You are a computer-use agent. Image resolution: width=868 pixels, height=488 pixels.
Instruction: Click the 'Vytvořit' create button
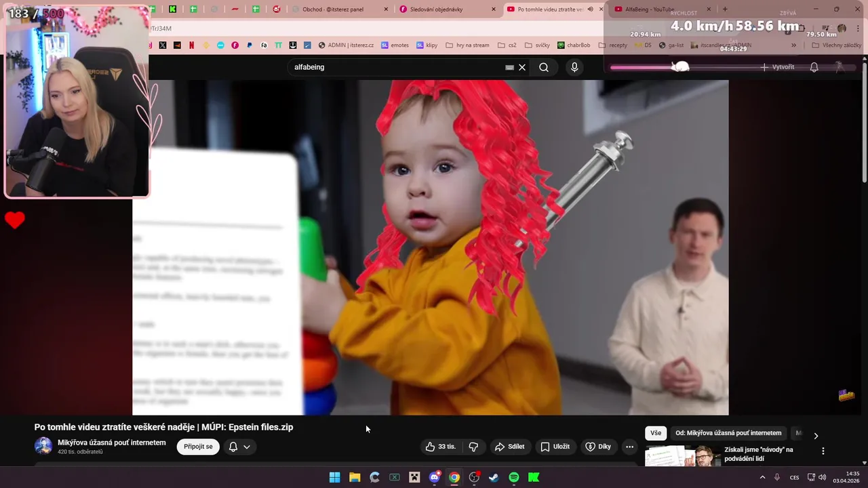[x=776, y=67]
